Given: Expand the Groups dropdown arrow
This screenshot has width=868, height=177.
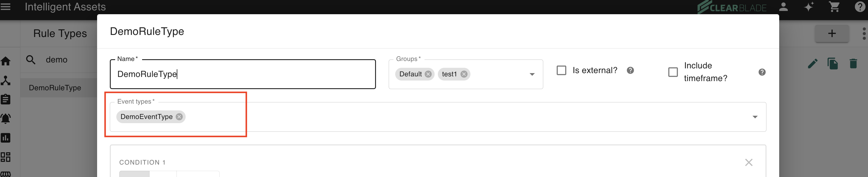Looking at the screenshot, I should (x=532, y=75).
